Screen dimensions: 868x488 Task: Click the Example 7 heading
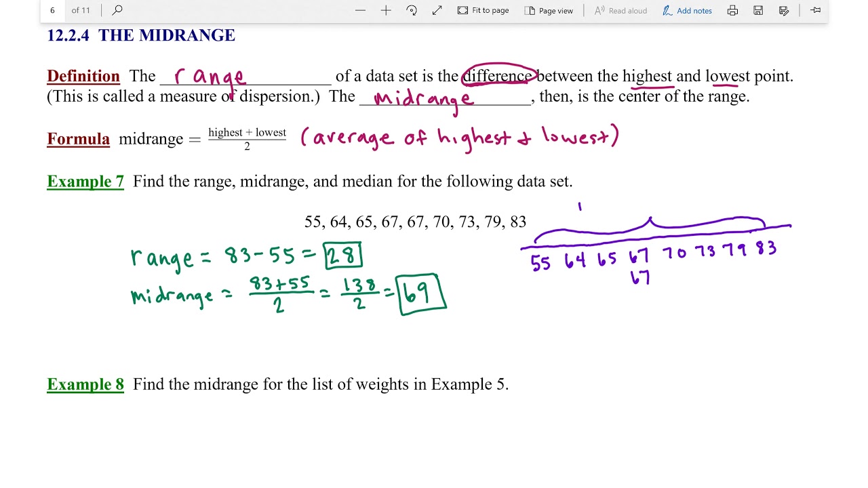(85, 182)
